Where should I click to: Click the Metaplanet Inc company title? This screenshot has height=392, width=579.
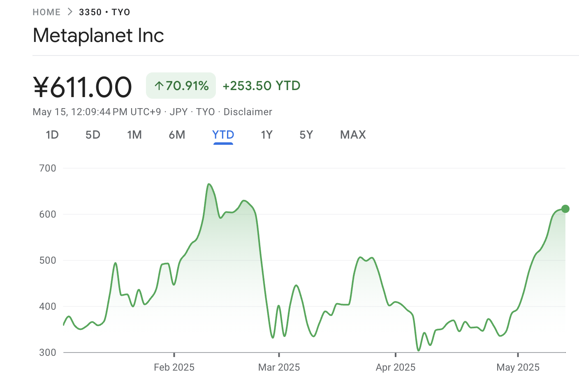point(98,36)
